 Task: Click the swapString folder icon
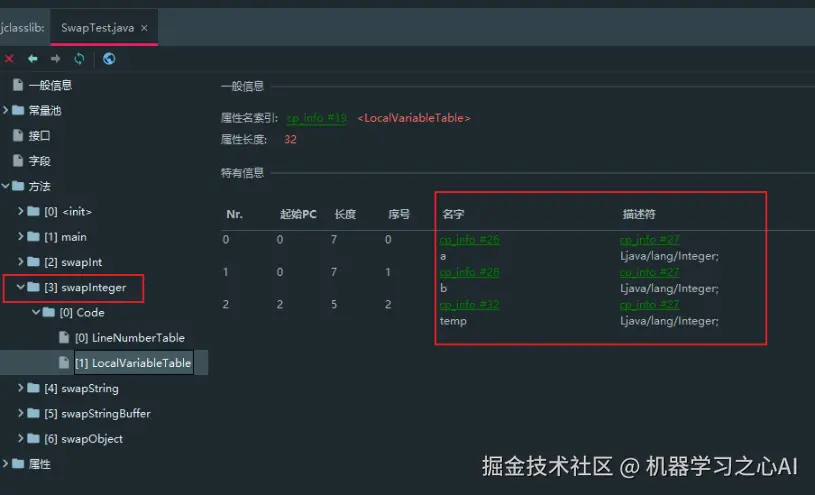point(33,388)
